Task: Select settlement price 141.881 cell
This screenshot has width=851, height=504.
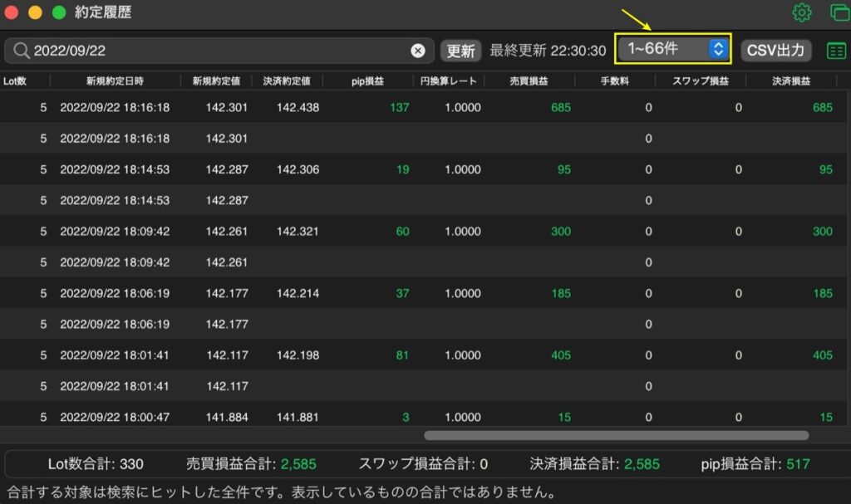Action: tap(298, 417)
